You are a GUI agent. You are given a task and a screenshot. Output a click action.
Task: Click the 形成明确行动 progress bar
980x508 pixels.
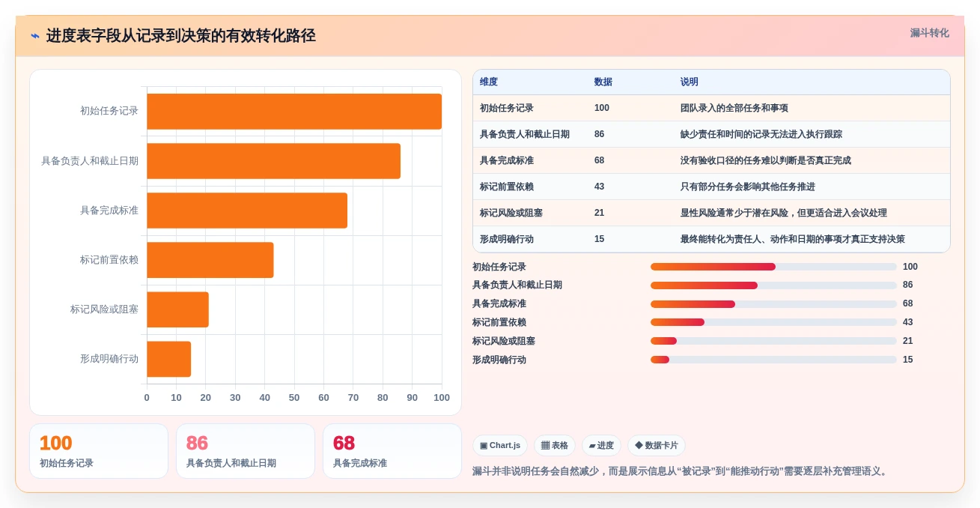pos(773,360)
